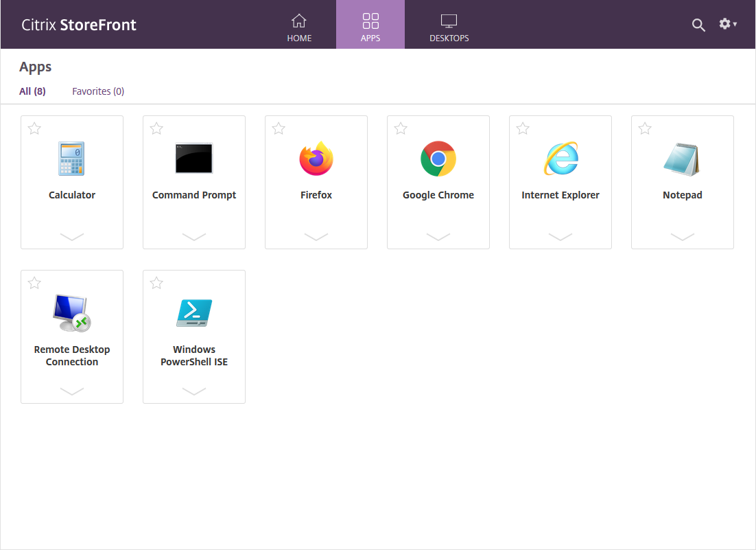Star the Remote Desktop Connection app
The width and height of the screenshot is (756, 550).
pos(34,283)
